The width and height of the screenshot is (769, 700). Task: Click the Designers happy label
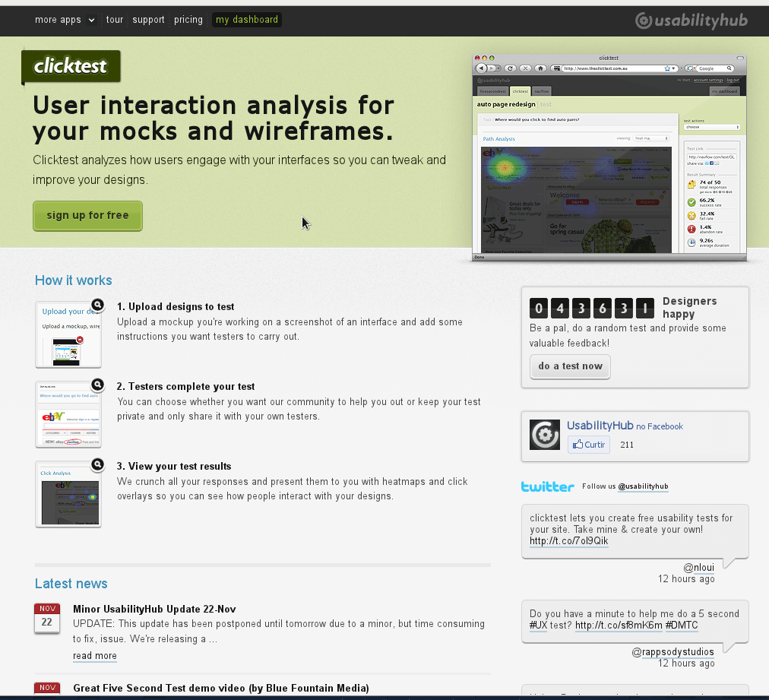[689, 308]
